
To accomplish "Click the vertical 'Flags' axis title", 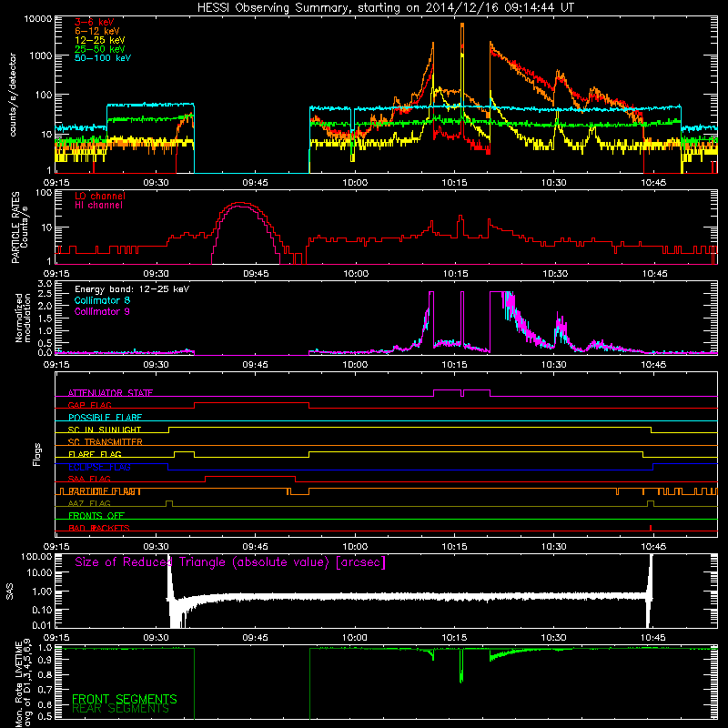I will point(37,454).
